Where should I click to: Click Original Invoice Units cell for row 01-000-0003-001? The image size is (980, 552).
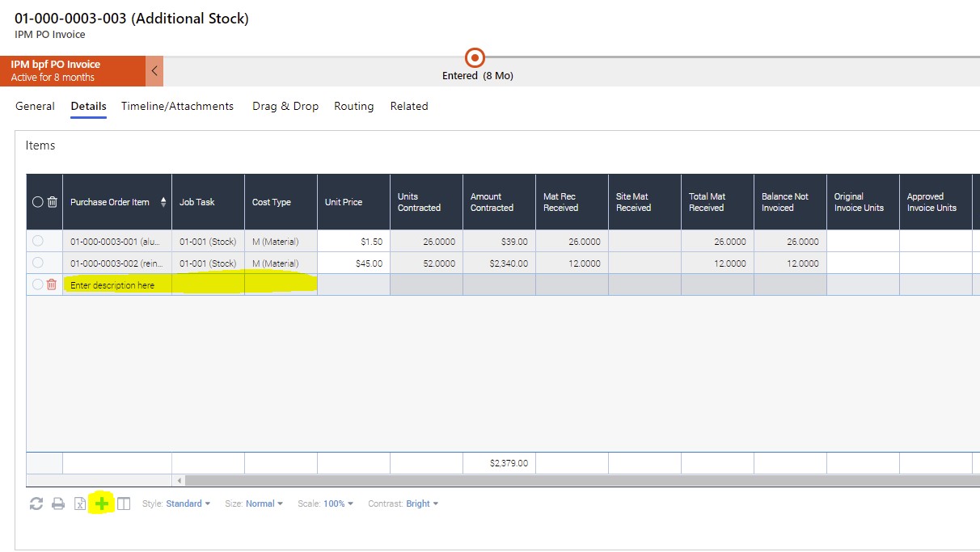pos(863,241)
